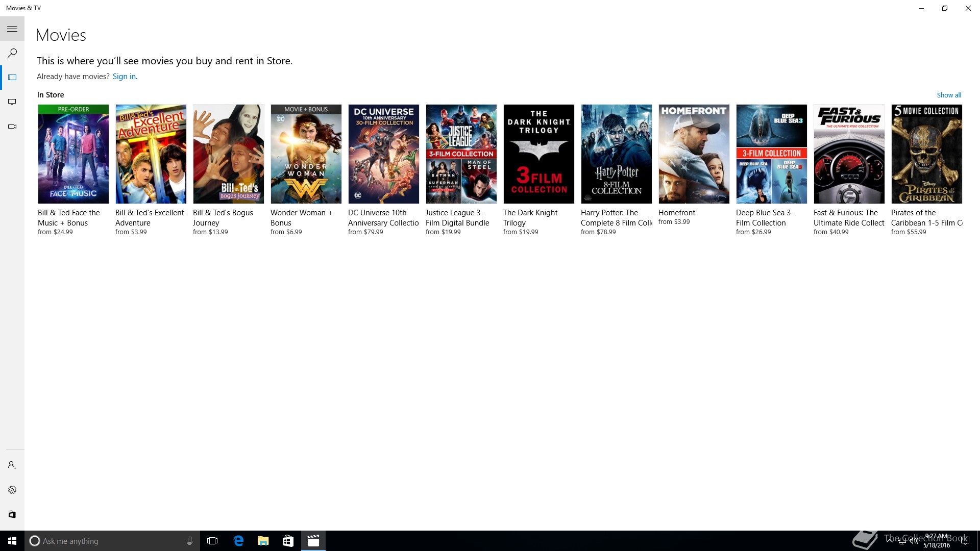Open Bill & Ted Face the Music poster
Screen dimensions: 980x551
pyautogui.click(x=73, y=154)
